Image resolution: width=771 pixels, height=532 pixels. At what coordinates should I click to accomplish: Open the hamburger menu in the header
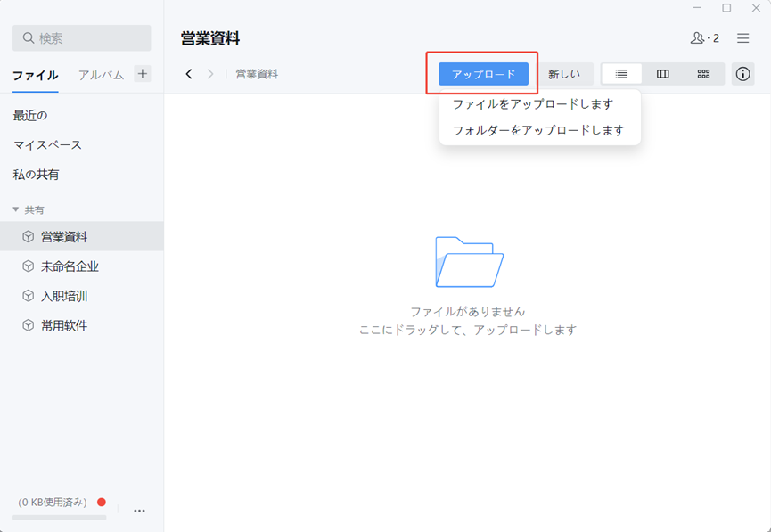click(x=742, y=38)
